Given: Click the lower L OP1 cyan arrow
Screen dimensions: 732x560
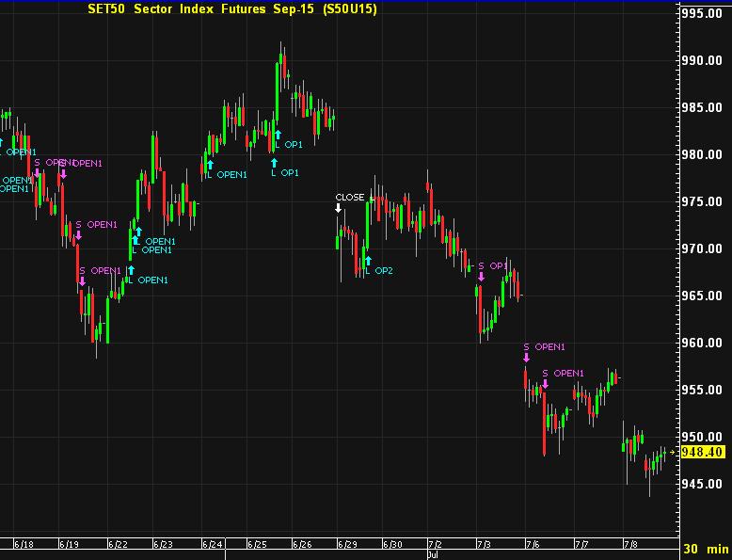Looking at the screenshot, I should [274, 162].
